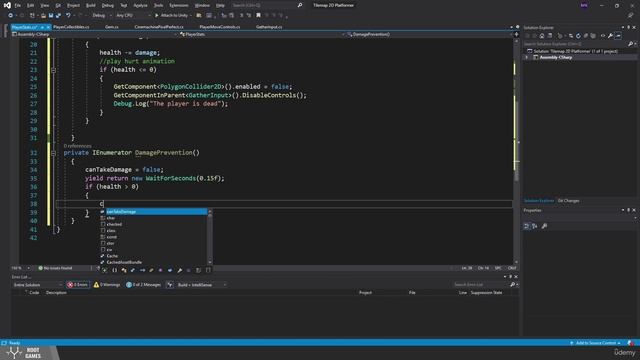Toggle the 0 Warnings filter
Viewport: 640px width, 360px height.
[107, 285]
